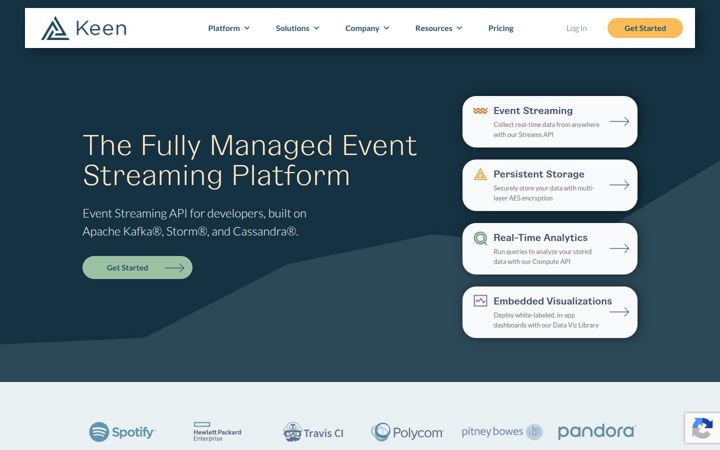Click "Securely store your data" description
Screen dimensions: 720x450
point(544,193)
